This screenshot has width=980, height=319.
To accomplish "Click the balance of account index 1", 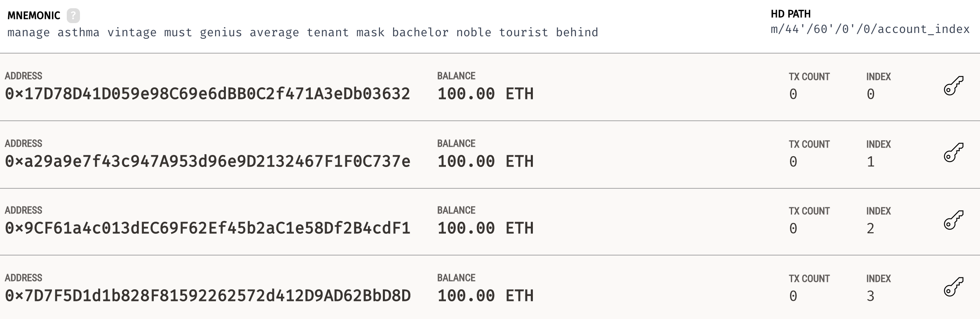I will pos(485,162).
